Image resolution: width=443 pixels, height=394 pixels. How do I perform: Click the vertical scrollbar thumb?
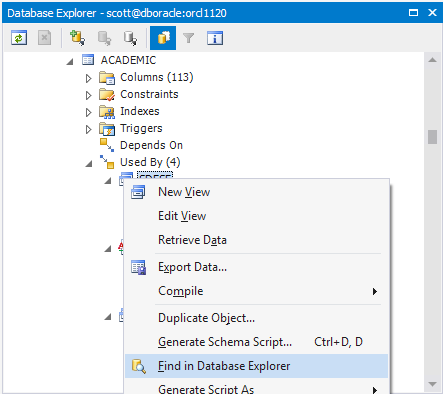(432, 137)
